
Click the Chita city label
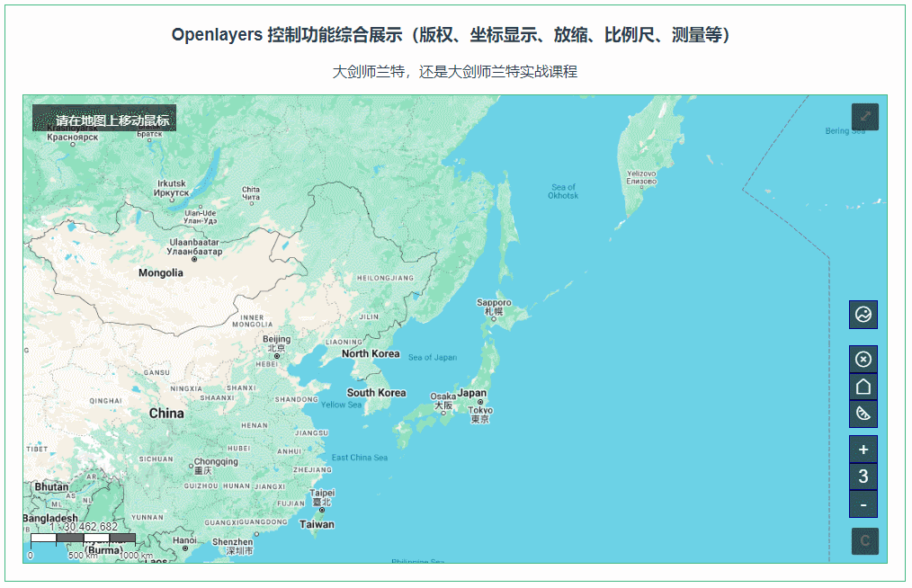click(x=251, y=193)
